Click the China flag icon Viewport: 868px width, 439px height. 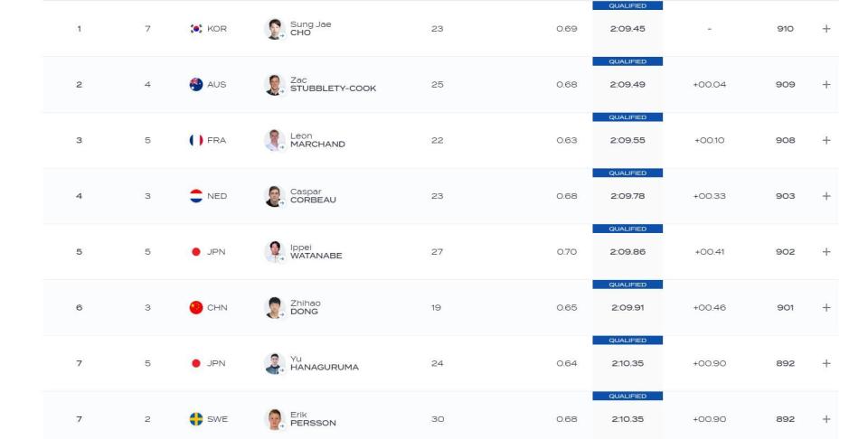pyautogui.click(x=196, y=308)
